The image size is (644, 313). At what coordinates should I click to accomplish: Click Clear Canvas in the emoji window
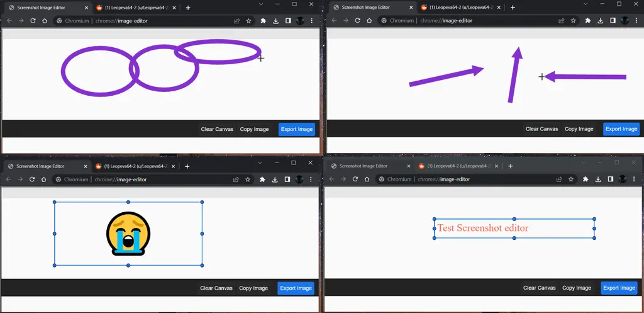[216, 288]
